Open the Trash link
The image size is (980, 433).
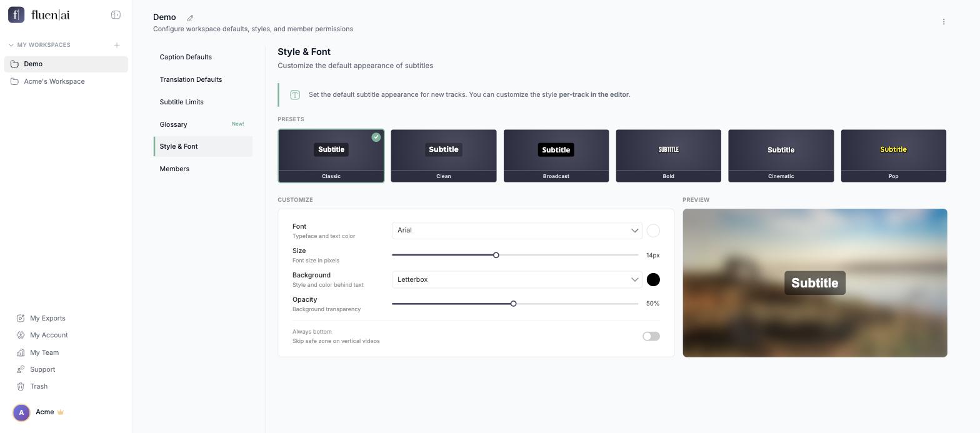[x=39, y=386]
